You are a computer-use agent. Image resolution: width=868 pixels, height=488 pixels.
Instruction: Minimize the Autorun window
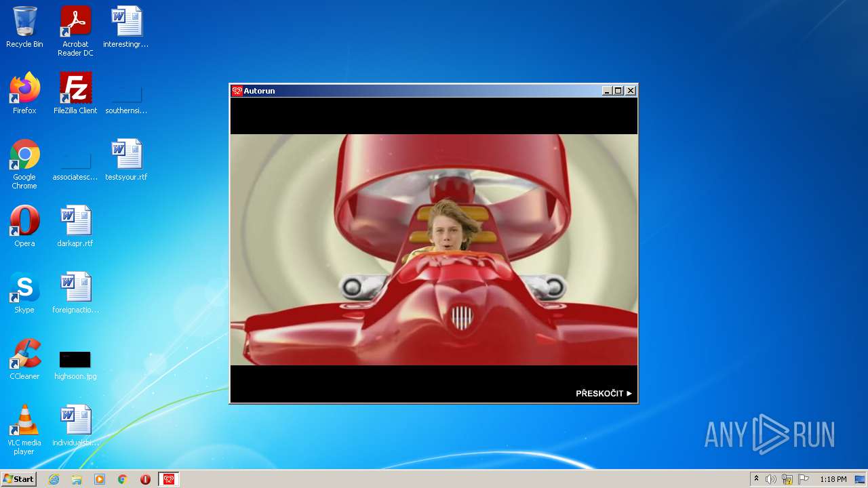607,91
